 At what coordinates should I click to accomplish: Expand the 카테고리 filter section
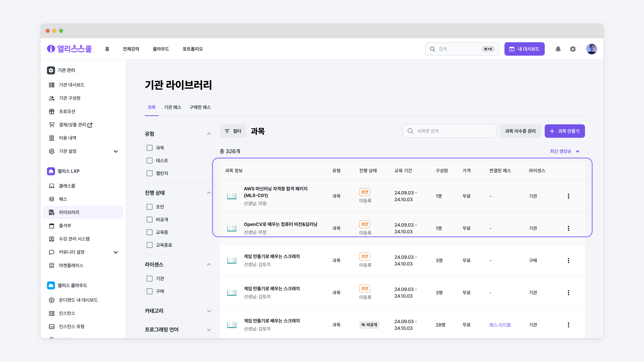[x=209, y=311]
